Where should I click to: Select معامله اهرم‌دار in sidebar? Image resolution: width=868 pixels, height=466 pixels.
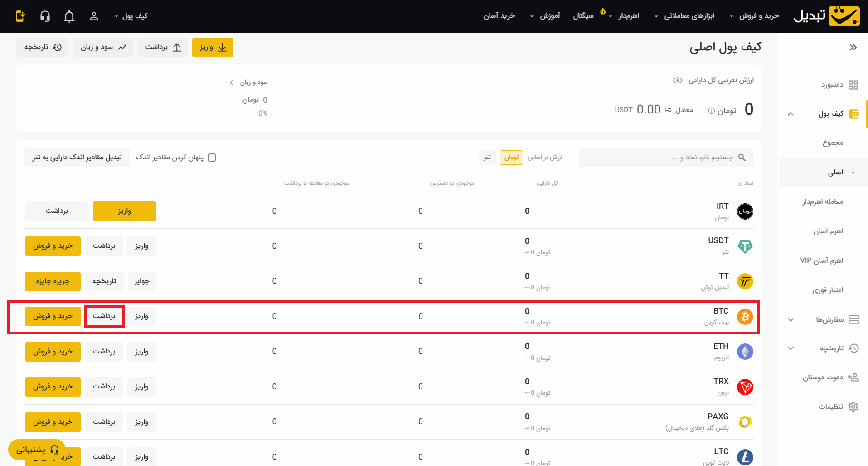pos(822,201)
